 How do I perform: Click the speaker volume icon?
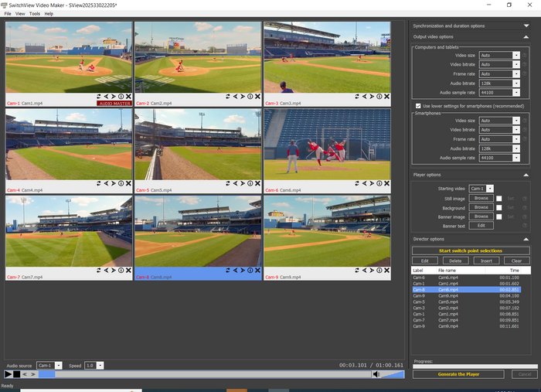point(376,374)
